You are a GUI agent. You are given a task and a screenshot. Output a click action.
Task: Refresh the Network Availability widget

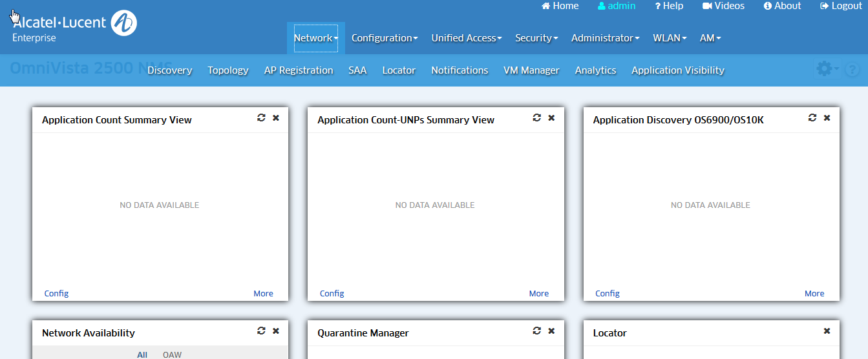[261, 331]
